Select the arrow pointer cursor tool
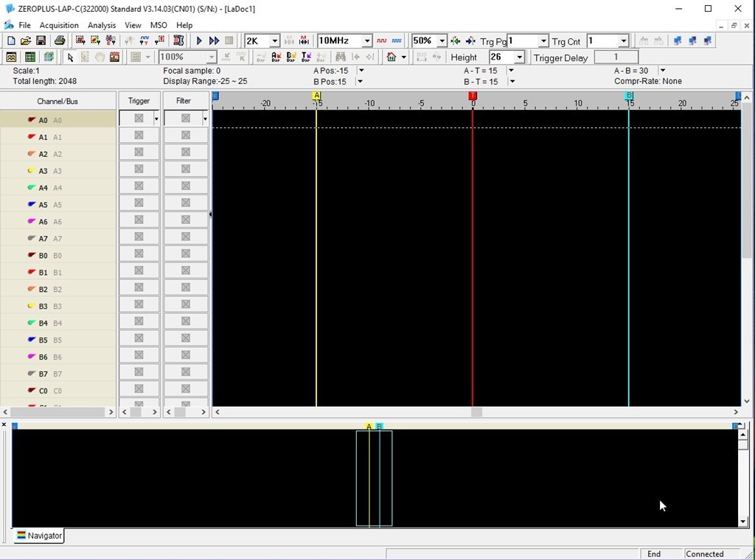The height and width of the screenshot is (560, 755). (70, 57)
